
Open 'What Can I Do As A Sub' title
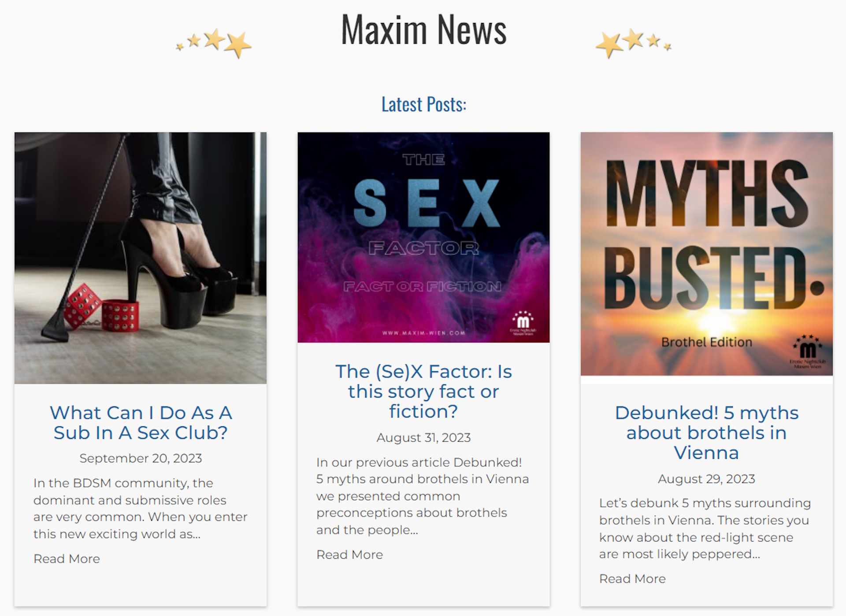141,423
